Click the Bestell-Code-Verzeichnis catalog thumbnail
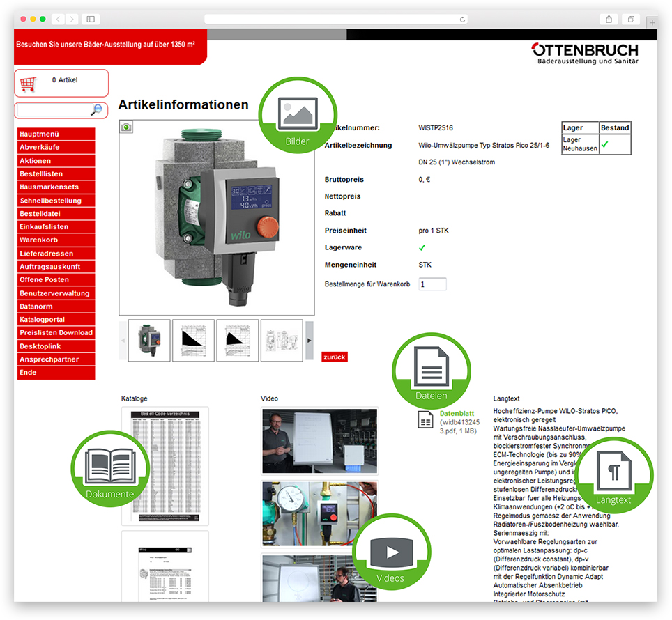The height and width of the screenshot is (620, 672). click(165, 466)
